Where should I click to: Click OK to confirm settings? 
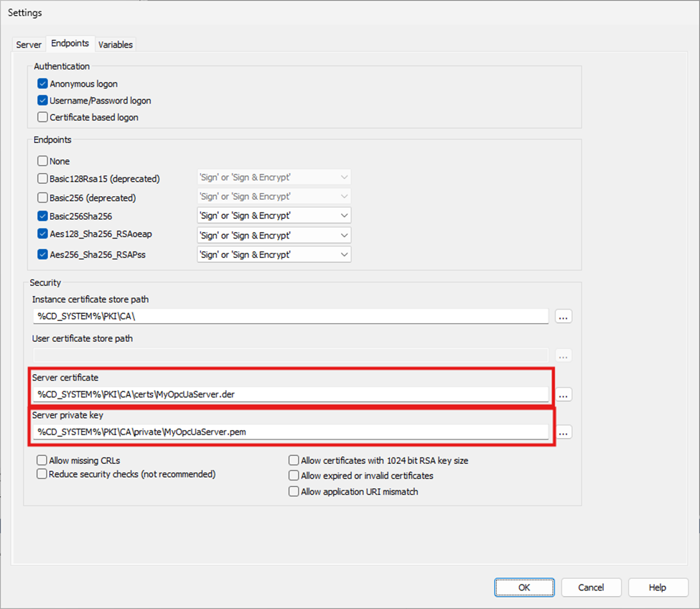click(524, 587)
